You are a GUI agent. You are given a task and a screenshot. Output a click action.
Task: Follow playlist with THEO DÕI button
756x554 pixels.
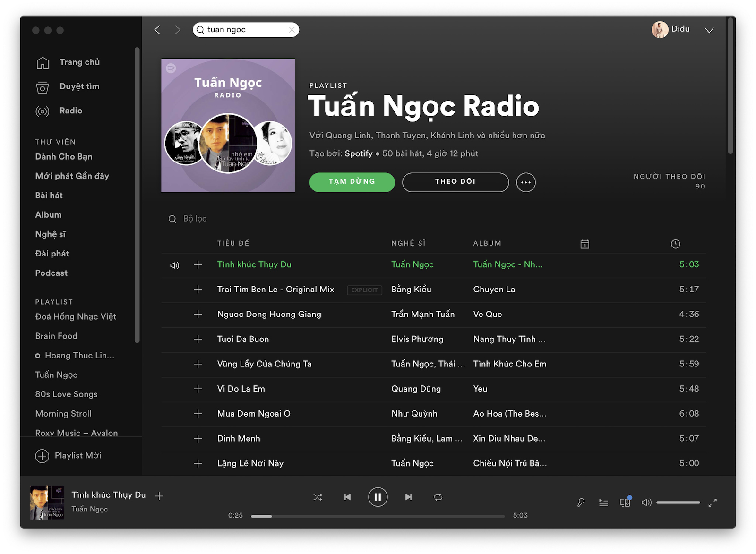[x=455, y=182]
